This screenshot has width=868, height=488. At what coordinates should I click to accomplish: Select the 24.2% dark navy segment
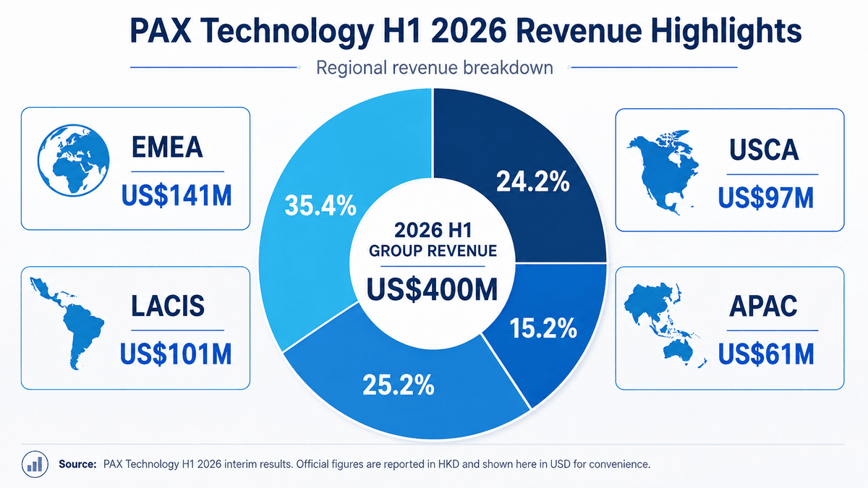pos(532,181)
